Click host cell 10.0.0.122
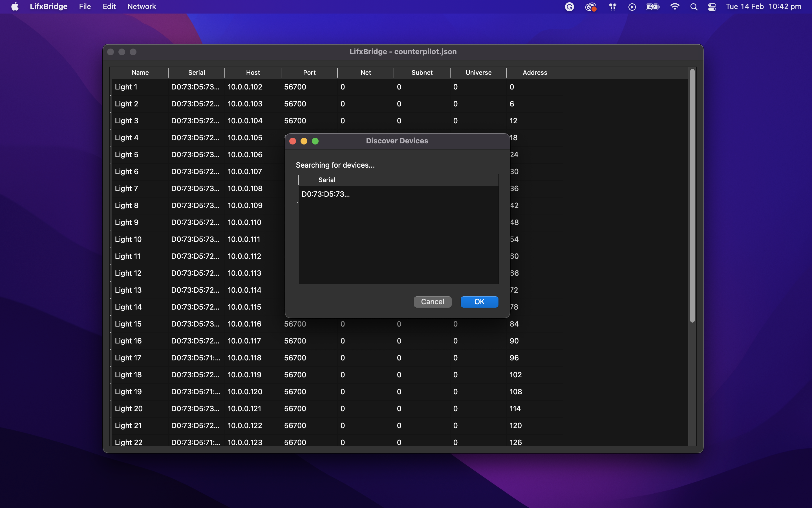 (x=253, y=426)
